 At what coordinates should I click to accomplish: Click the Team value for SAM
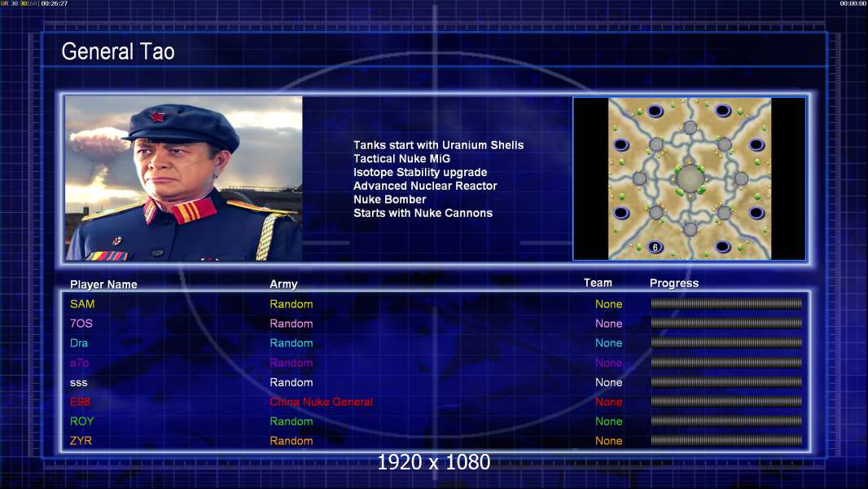click(608, 304)
